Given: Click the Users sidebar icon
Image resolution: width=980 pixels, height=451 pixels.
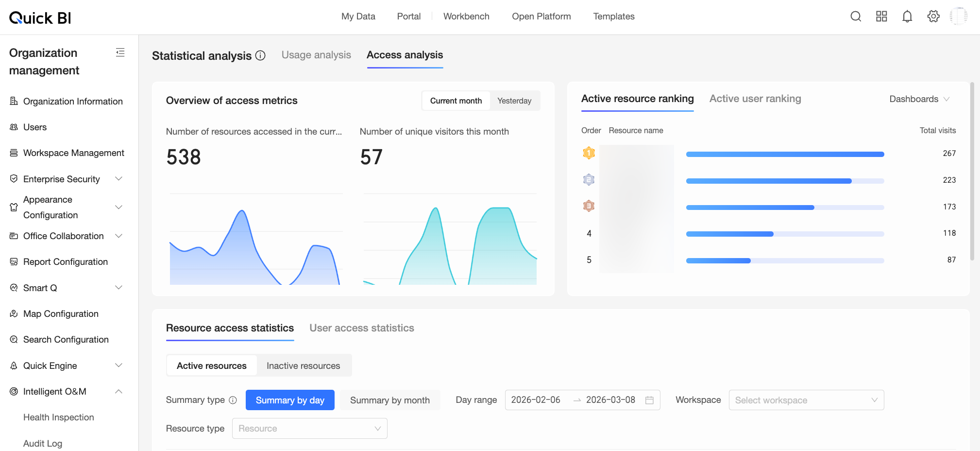Looking at the screenshot, I should coord(14,127).
